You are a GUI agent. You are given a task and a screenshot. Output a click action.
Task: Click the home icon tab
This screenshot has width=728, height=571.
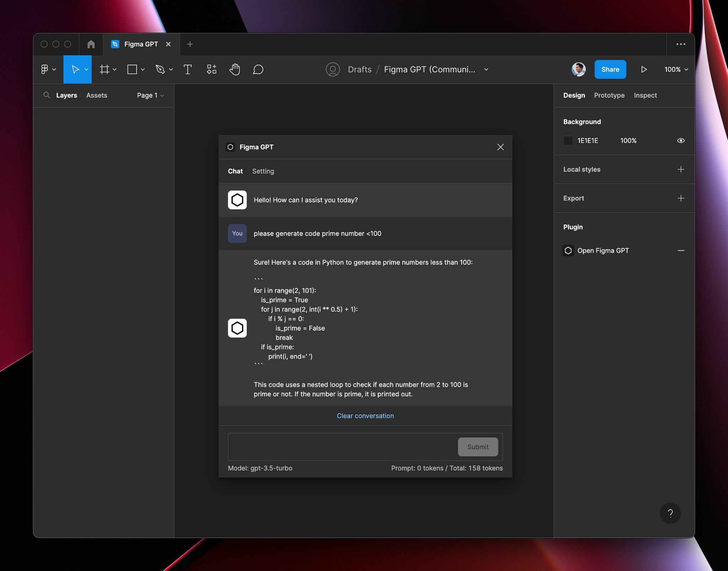click(x=91, y=44)
